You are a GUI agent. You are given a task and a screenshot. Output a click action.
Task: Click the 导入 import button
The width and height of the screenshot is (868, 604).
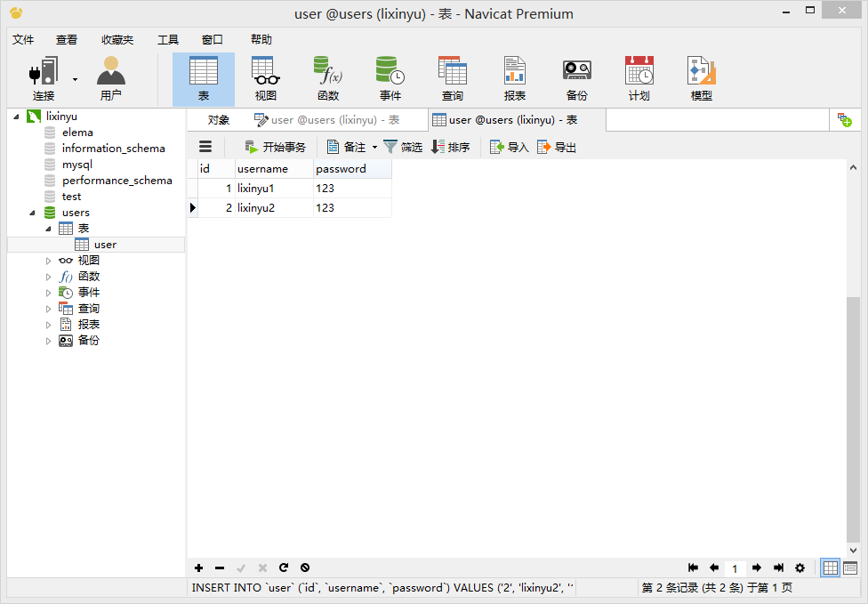[x=510, y=147]
